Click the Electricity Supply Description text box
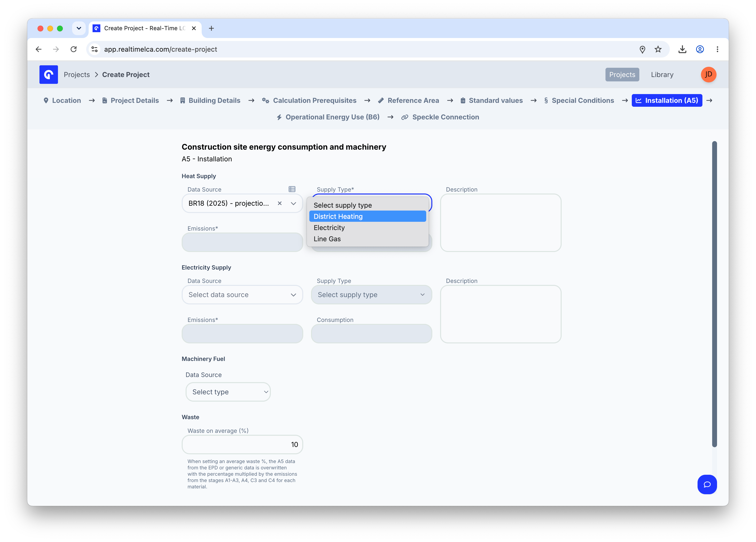 tap(501, 314)
